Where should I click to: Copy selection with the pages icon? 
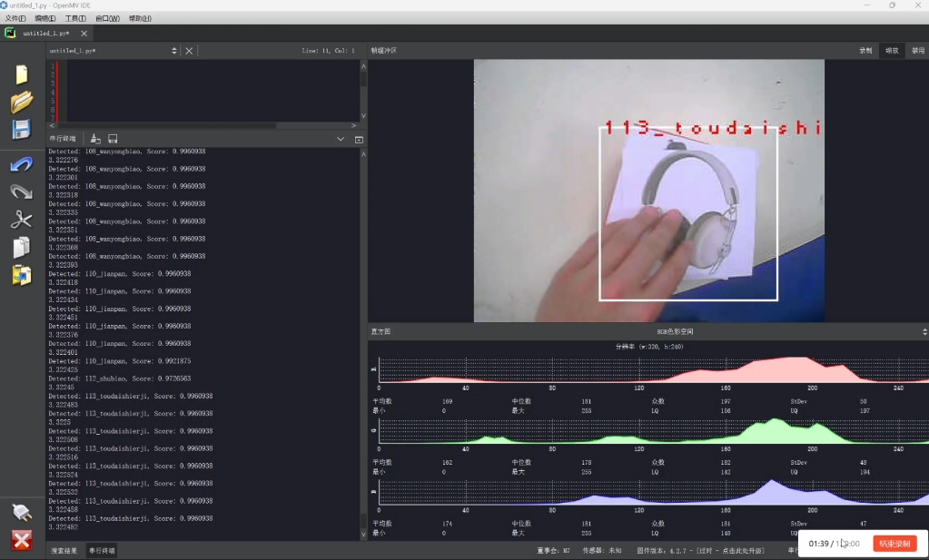(21, 248)
